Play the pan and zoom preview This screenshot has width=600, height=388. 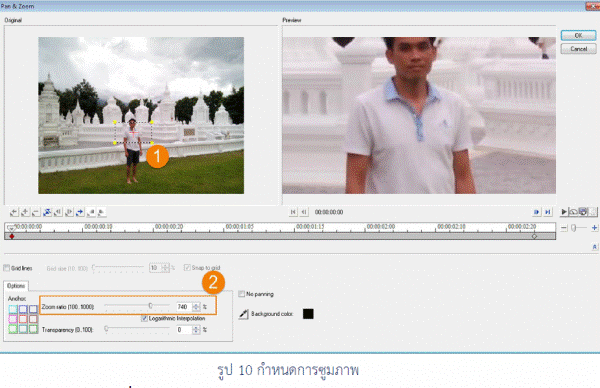click(564, 212)
